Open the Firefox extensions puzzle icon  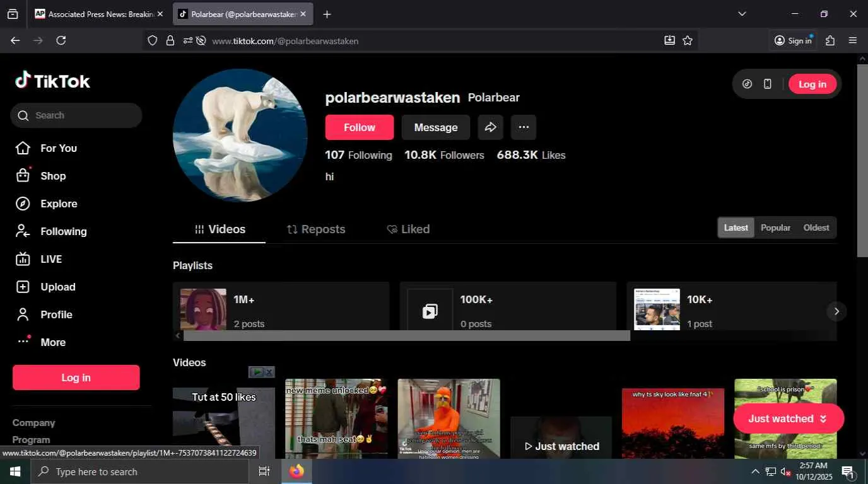point(830,40)
